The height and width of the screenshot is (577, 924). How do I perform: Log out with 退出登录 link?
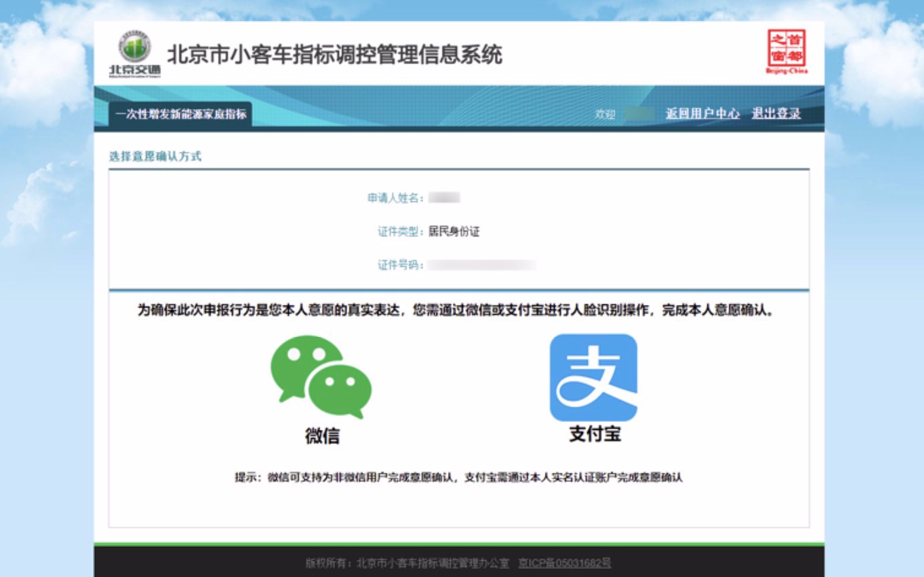pos(776,114)
